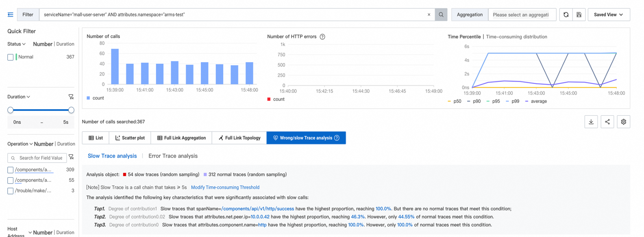Toggle count legend in HTTP errors chart
This screenshot has width=644, height=237.
click(x=276, y=99)
